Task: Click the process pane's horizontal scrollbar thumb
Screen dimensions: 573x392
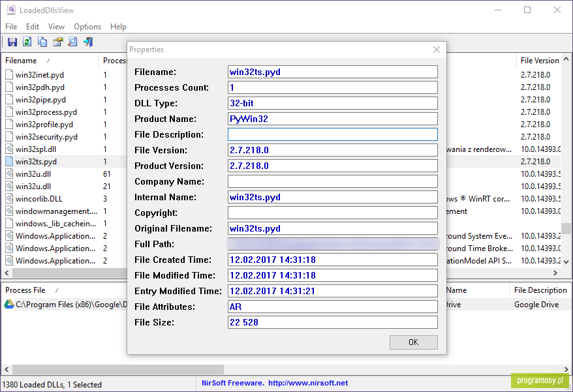Action: pyautogui.click(x=118, y=369)
